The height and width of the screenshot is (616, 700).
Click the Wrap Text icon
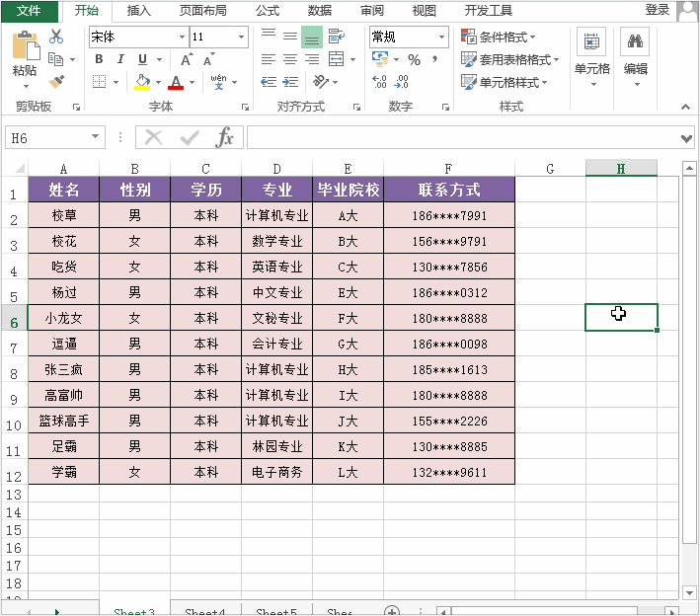pos(336,36)
